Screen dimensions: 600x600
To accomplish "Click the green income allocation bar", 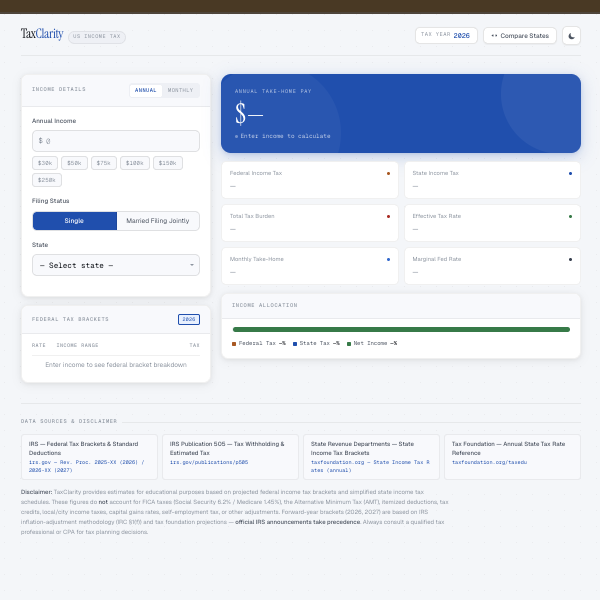I will [401, 329].
